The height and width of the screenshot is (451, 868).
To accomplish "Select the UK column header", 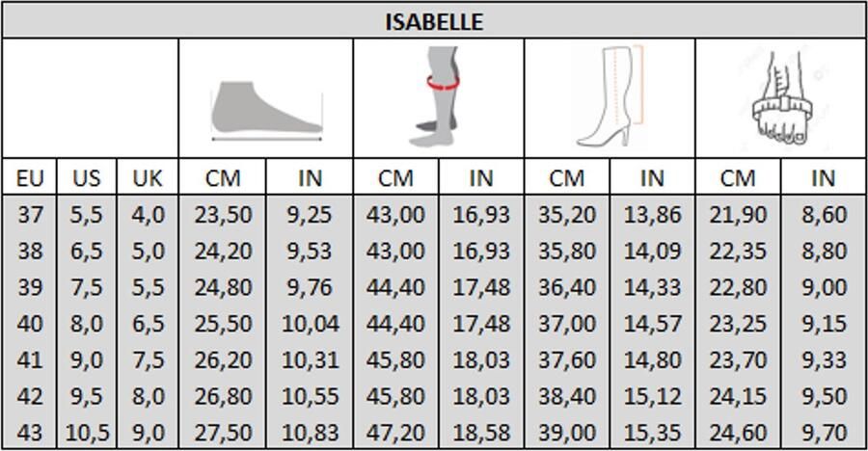I will click(148, 178).
